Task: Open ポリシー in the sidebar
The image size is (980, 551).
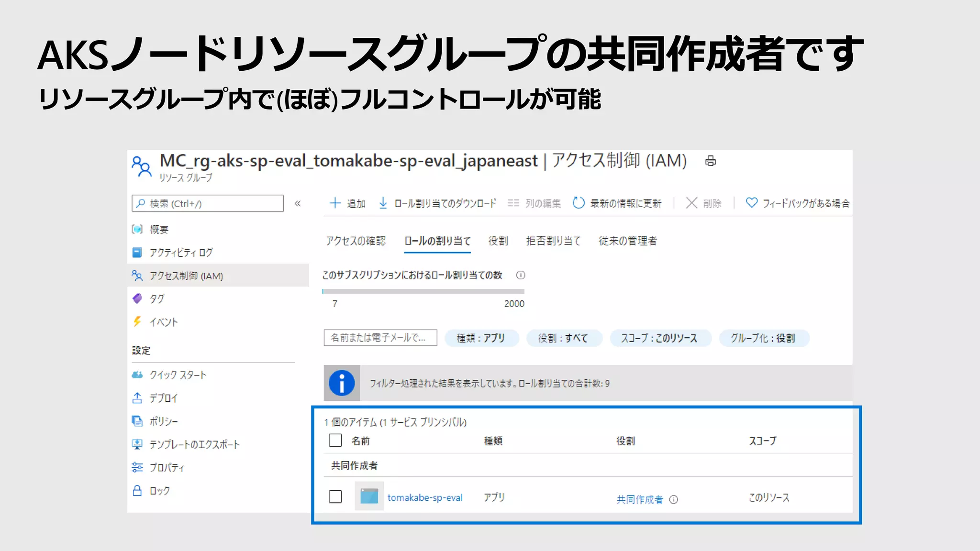Action: point(164,421)
